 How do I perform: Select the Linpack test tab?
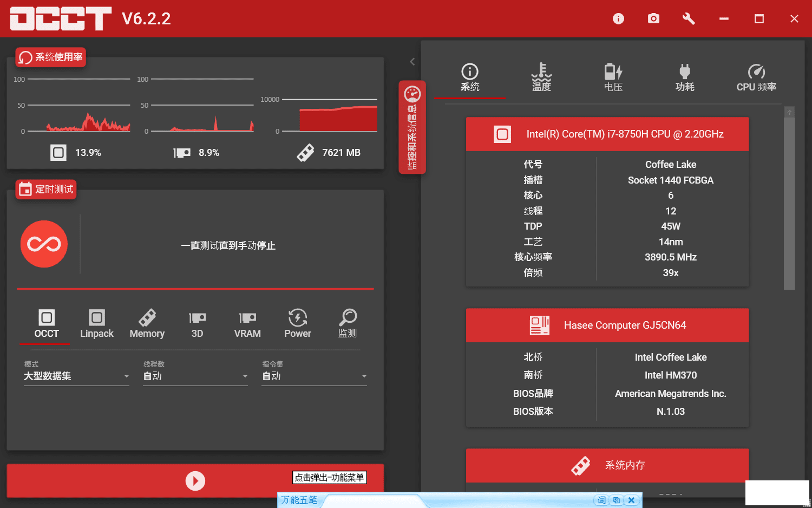(97, 324)
